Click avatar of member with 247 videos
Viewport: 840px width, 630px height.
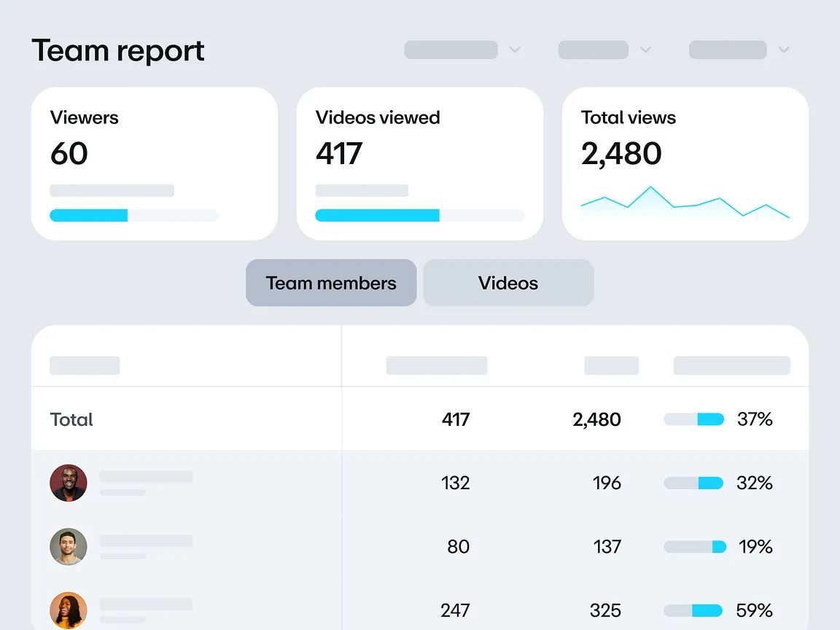69,610
